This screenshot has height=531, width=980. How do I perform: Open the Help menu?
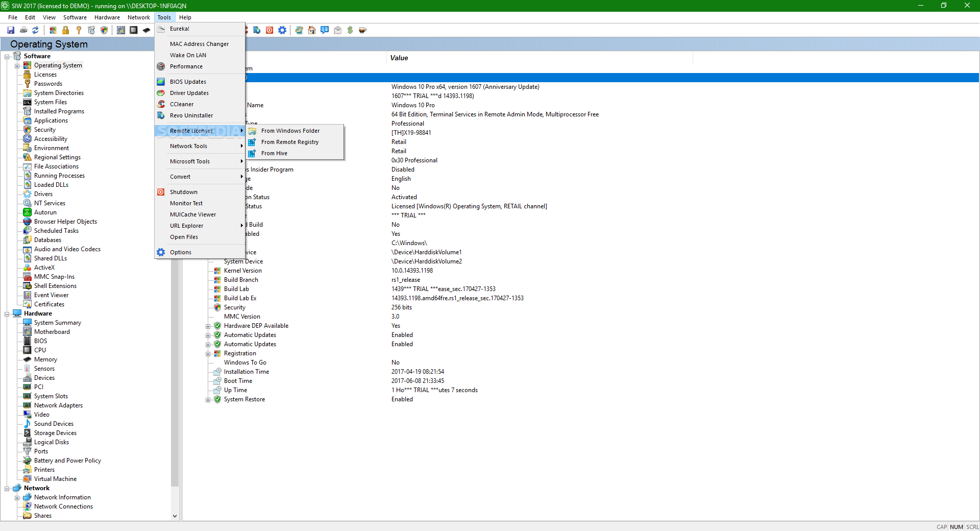(x=185, y=17)
